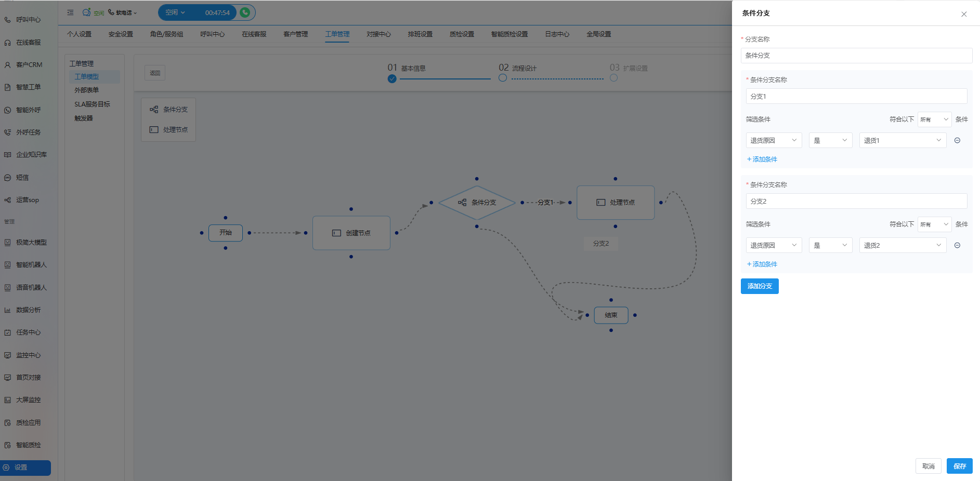Viewport: 980px width, 481px height.
Task: Click the 返回 button
Action: 155,73
